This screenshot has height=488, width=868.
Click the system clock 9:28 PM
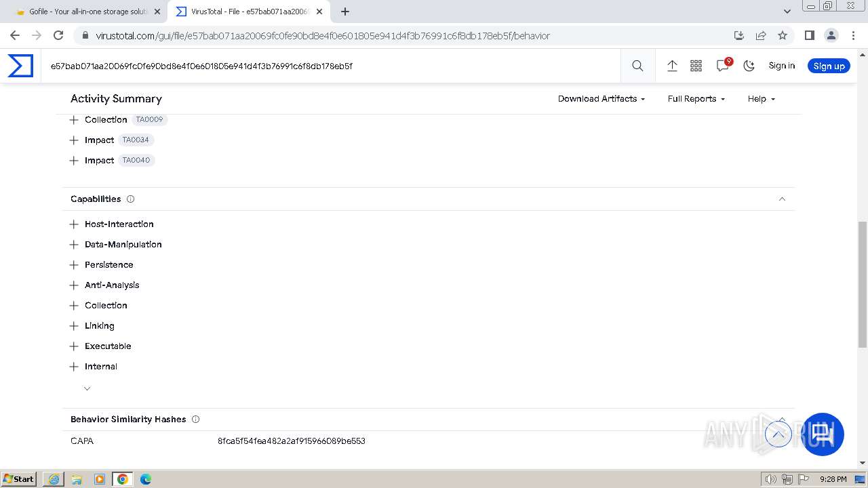click(x=833, y=479)
